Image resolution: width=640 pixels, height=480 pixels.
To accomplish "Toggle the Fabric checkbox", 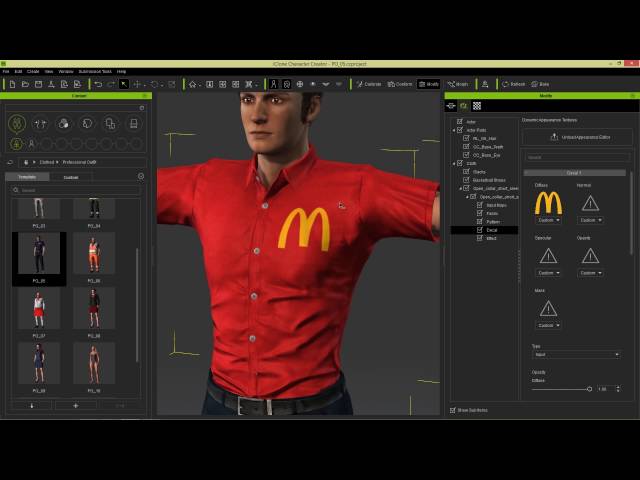I will coord(480,213).
